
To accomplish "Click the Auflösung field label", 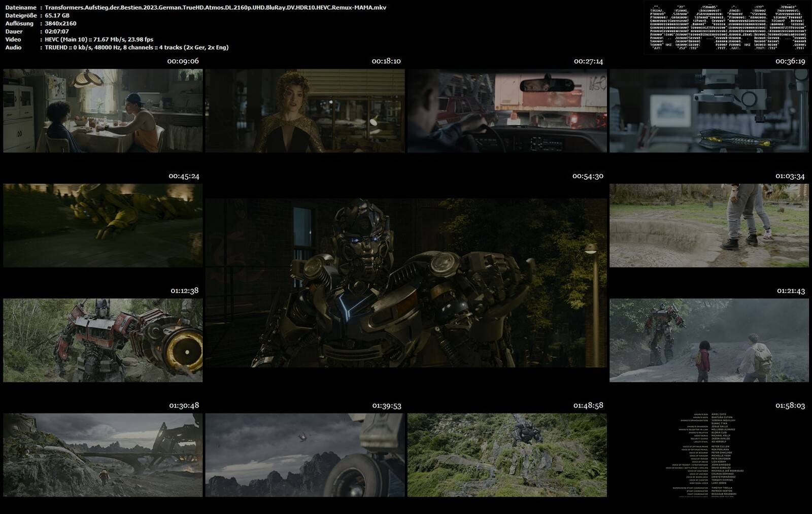I will [19, 23].
